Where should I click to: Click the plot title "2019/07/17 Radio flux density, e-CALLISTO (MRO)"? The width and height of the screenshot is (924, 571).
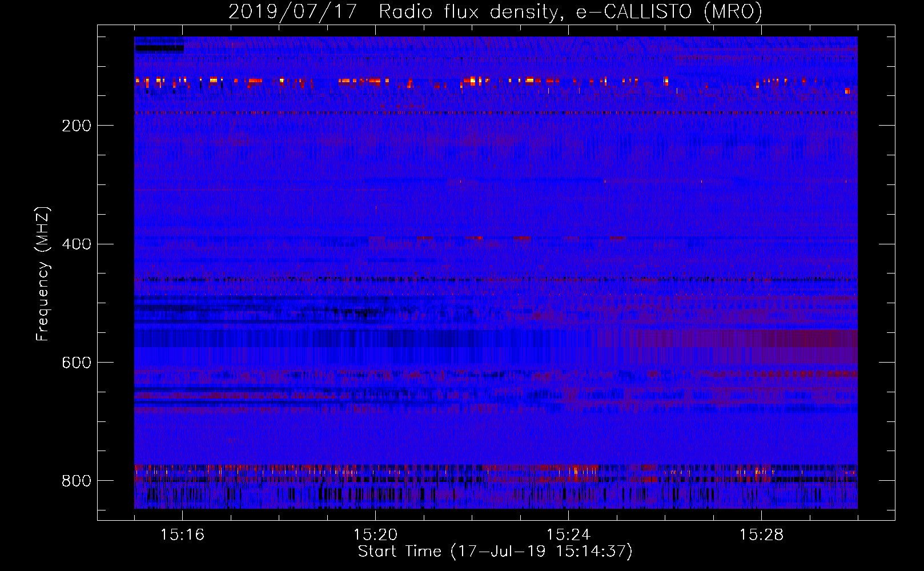point(495,11)
